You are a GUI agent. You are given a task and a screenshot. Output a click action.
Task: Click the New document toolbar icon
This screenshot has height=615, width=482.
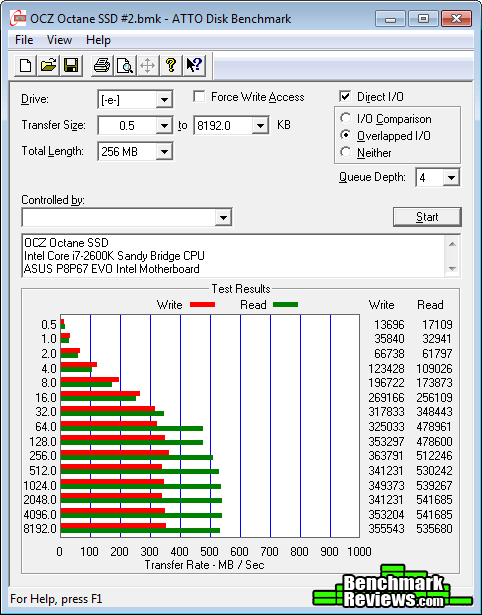coord(25,65)
